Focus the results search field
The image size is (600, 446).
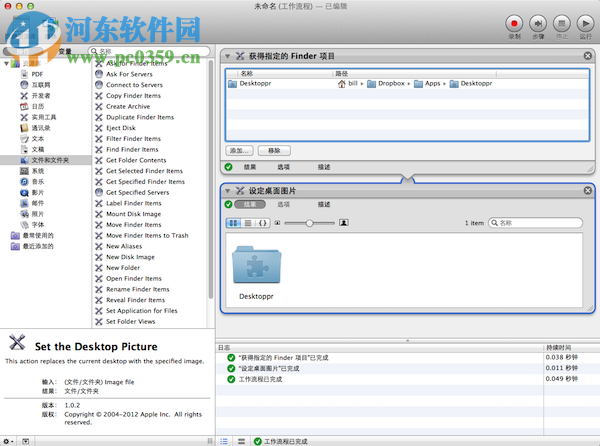(536, 223)
